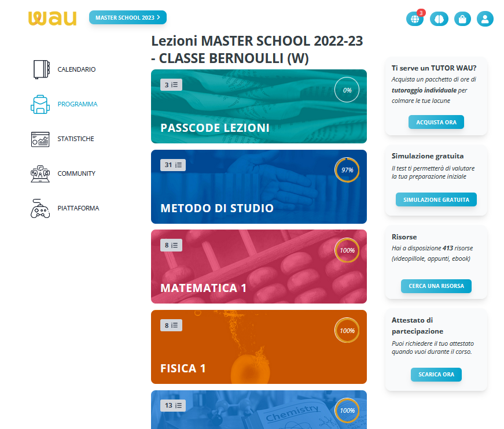
Task: Open the Chemistry course card
Action: click(259, 410)
